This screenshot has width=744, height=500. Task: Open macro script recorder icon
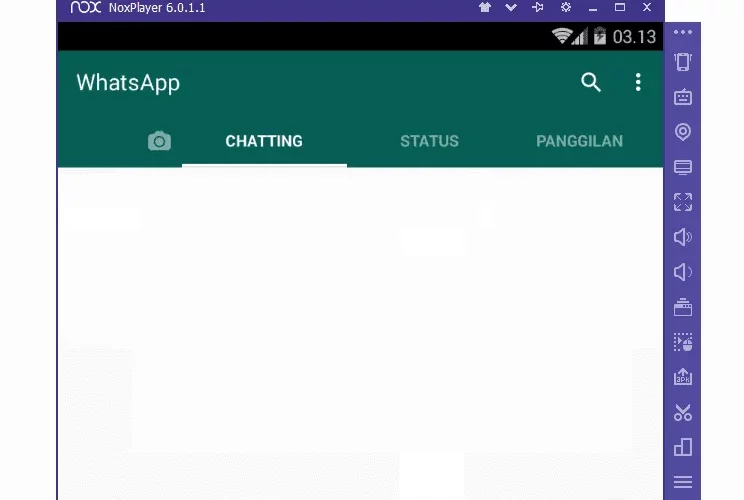tap(683, 342)
